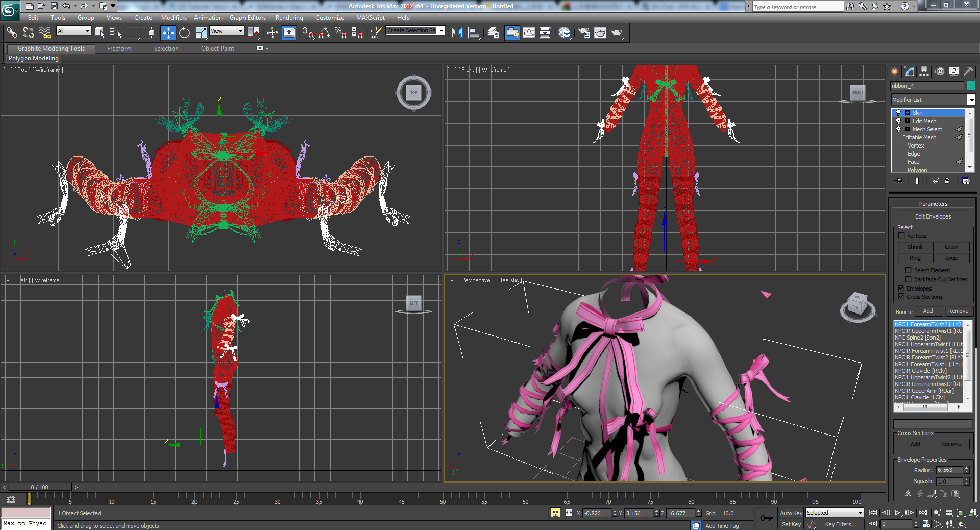This screenshot has height=530, width=980.
Task: Switch to the Motion command panel
Action: 940,71
